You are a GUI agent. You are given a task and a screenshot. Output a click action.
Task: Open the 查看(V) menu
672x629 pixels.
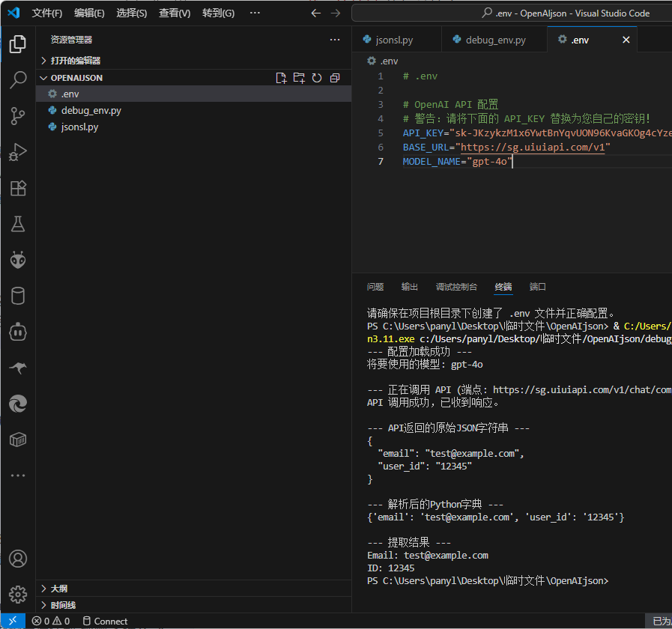click(175, 13)
